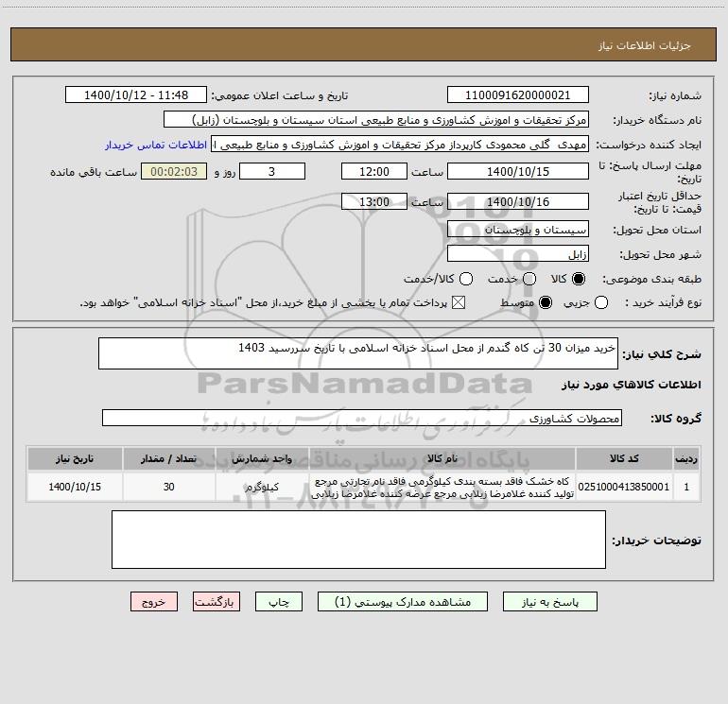Click the goods name cell for dry straw

point(442,487)
